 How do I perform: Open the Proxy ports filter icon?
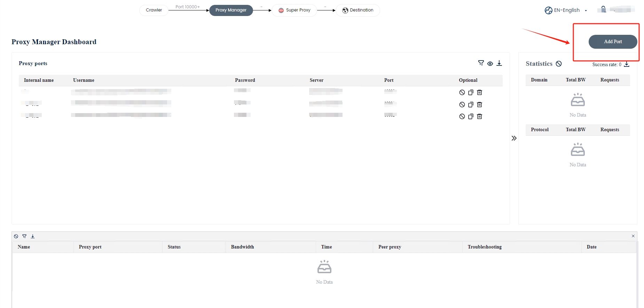tap(481, 63)
